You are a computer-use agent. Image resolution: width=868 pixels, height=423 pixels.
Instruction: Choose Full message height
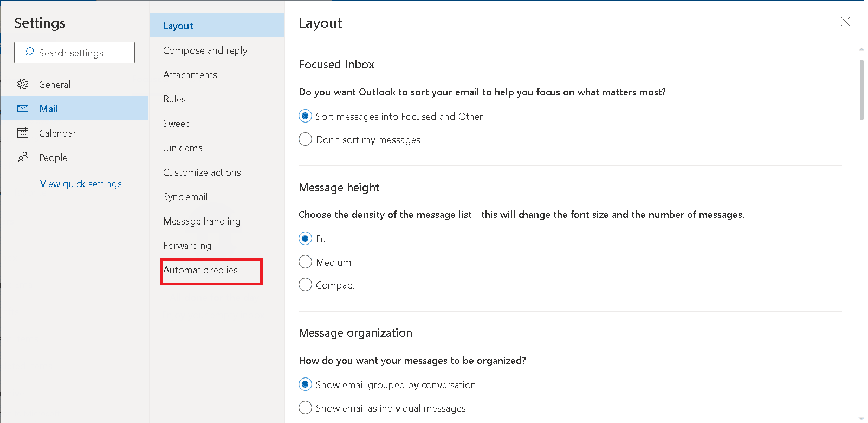click(x=306, y=239)
